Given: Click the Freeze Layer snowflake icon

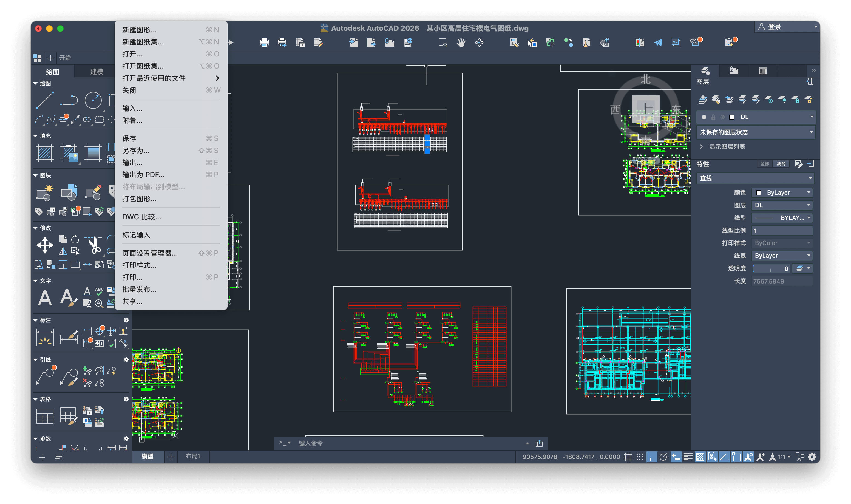Looking at the screenshot, I should click(x=769, y=100).
